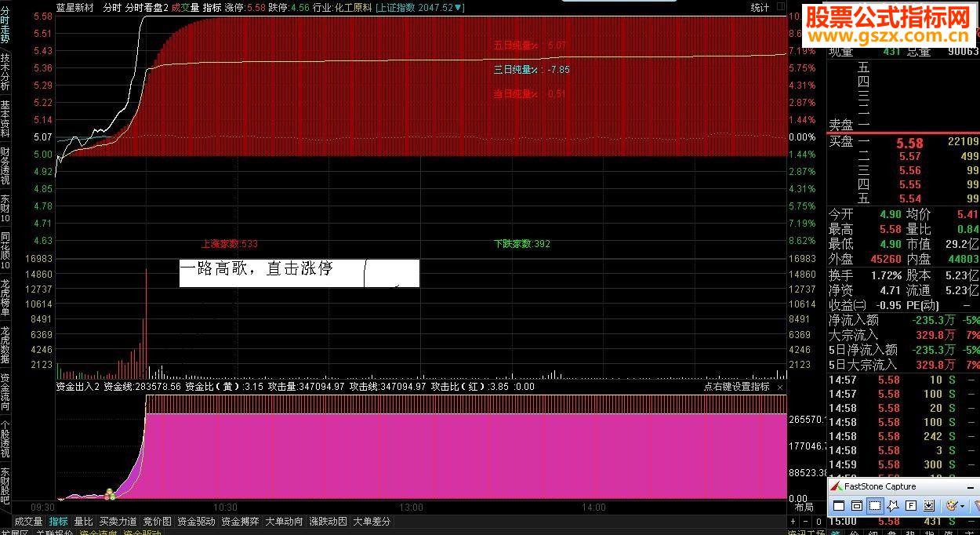Click the small square icon beside 统计
The height and width of the screenshot is (535, 980).
(x=781, y=7)
